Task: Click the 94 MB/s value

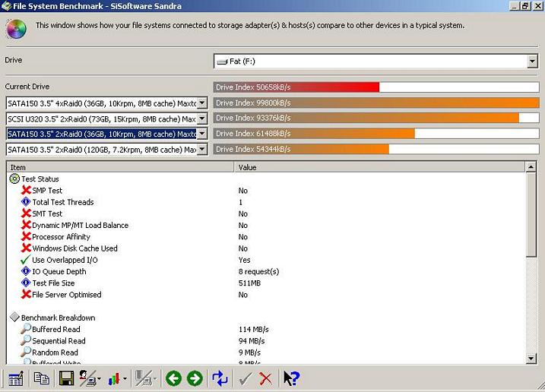Action: (x=252, y=340)
